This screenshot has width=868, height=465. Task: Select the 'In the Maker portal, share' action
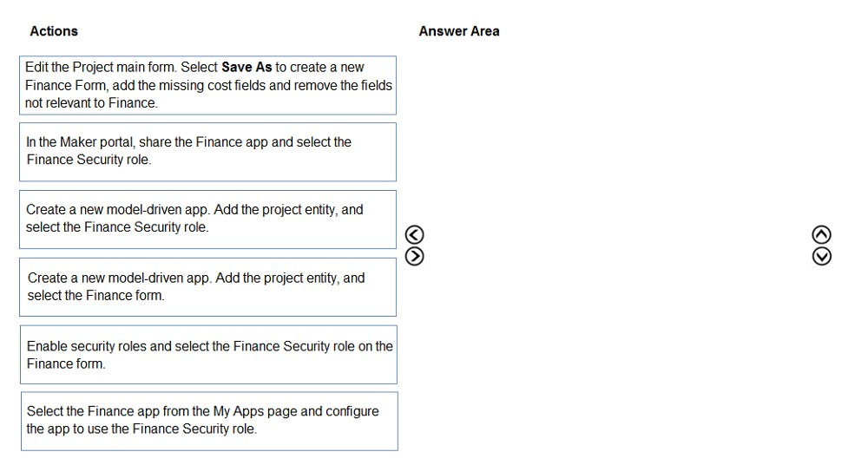pyautogui.click(x=207, y=152)
